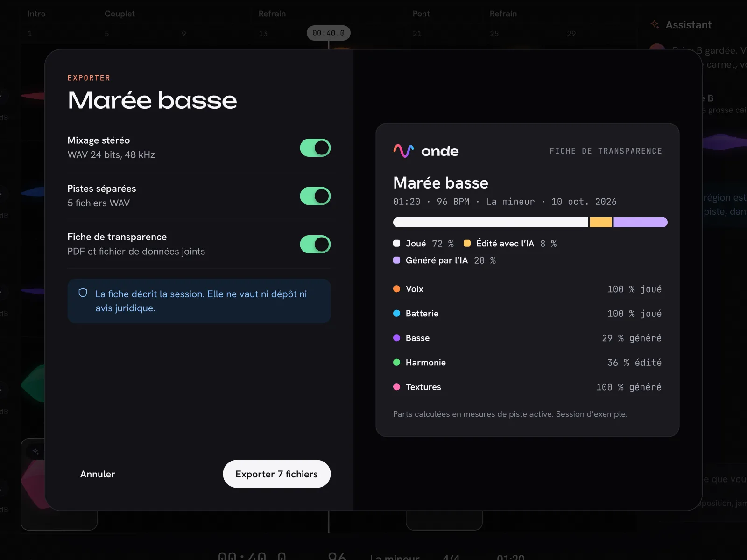Click the Assistant panel title

click(689, 25)
